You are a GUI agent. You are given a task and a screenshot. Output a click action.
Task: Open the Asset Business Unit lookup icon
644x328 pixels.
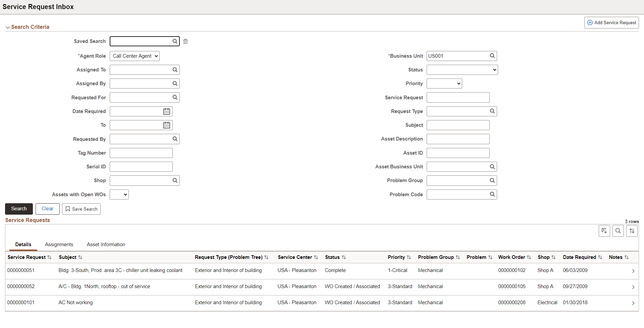(x=492, y=167)
